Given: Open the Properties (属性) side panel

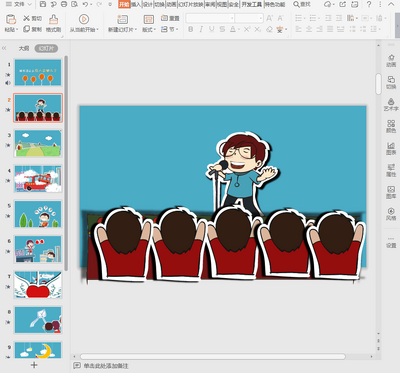Looking at the screenshot, I should tap(391, 170).
